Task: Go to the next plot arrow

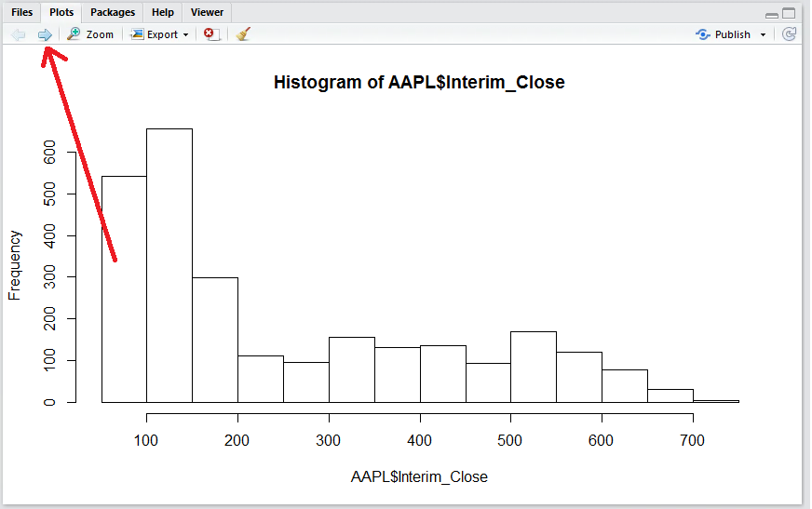Action: [45, 34]
